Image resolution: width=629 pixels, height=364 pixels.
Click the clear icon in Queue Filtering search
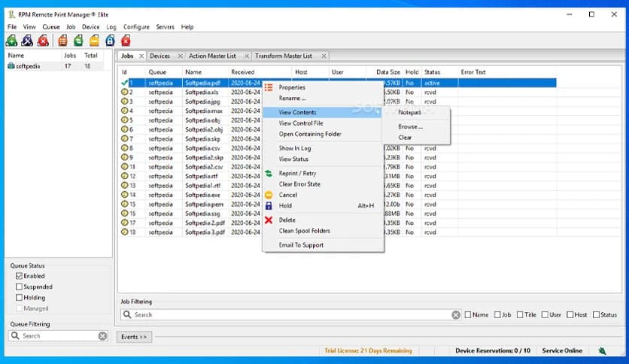[x=102, y=336]
